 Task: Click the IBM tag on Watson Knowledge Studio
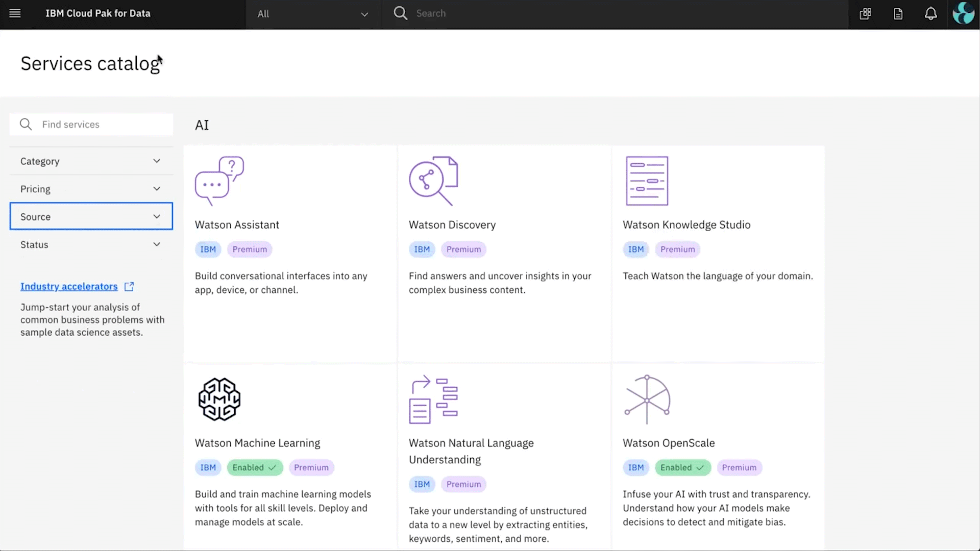tap(635, 249)
